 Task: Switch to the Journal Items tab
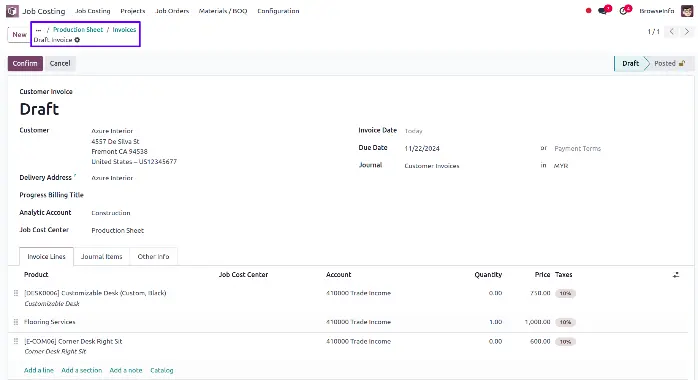[101, 257]
